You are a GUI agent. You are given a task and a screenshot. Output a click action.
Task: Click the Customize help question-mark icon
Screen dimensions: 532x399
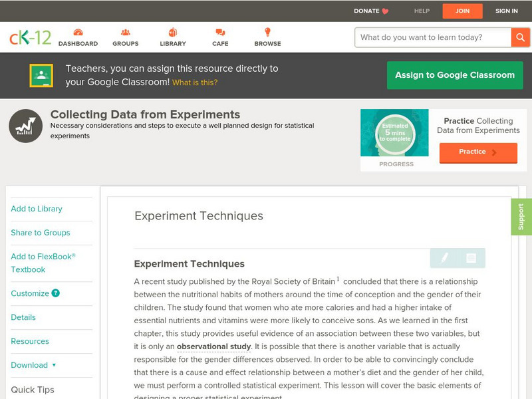tap(56, 293)
